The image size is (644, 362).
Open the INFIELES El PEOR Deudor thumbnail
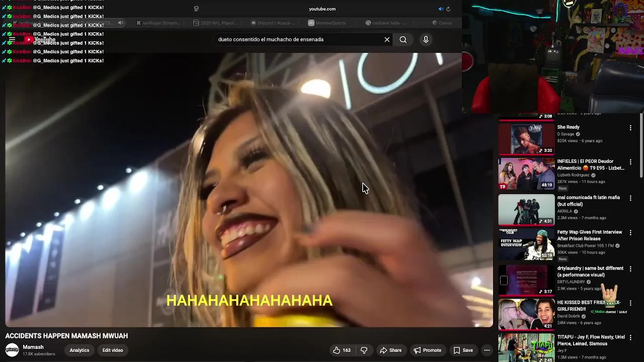526,174
